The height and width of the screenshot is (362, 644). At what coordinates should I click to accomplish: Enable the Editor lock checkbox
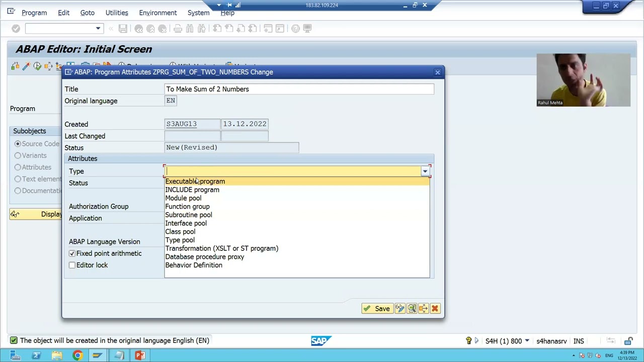pos(72,265)
